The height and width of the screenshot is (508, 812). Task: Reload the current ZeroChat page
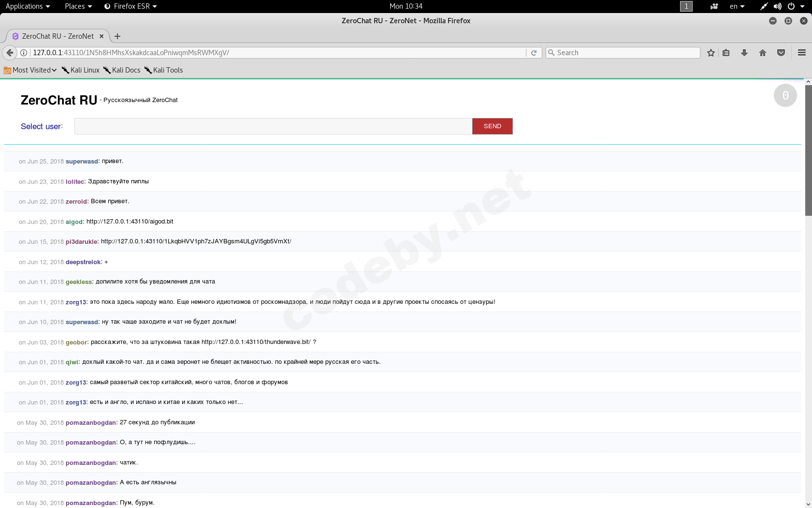point(534,53)
